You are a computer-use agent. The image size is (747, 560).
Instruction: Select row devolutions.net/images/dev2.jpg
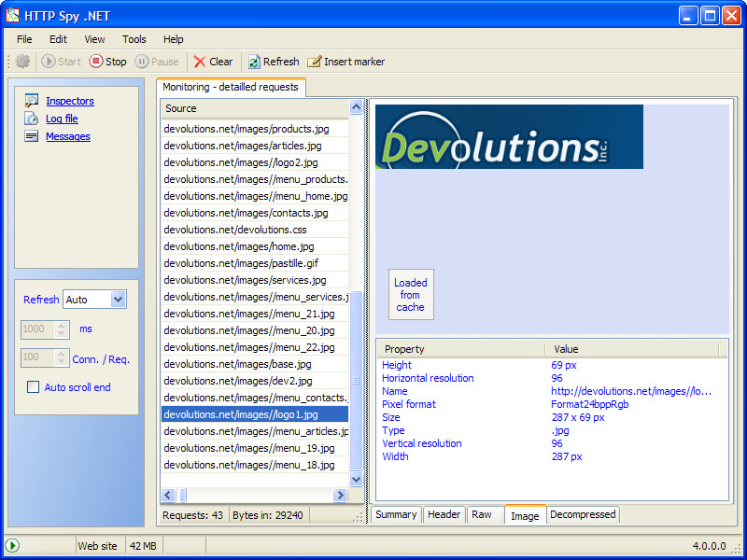pos(254,381)
